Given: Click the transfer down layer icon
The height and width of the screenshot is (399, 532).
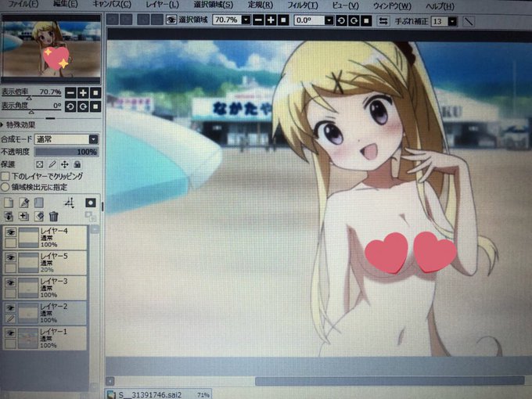Looking at the screenshot, I should point(70,203).
